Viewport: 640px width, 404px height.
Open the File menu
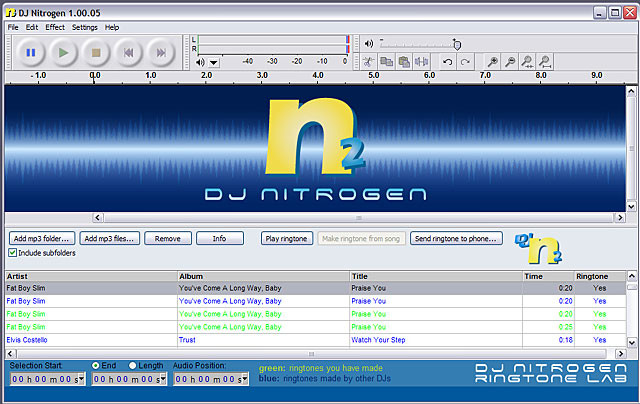[13, 27]
